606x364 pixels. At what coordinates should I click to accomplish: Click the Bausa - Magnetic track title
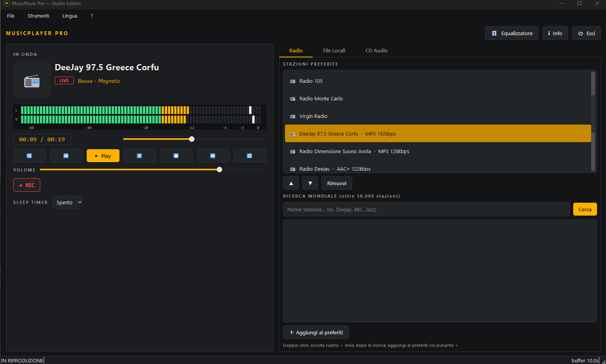point(99,81)
